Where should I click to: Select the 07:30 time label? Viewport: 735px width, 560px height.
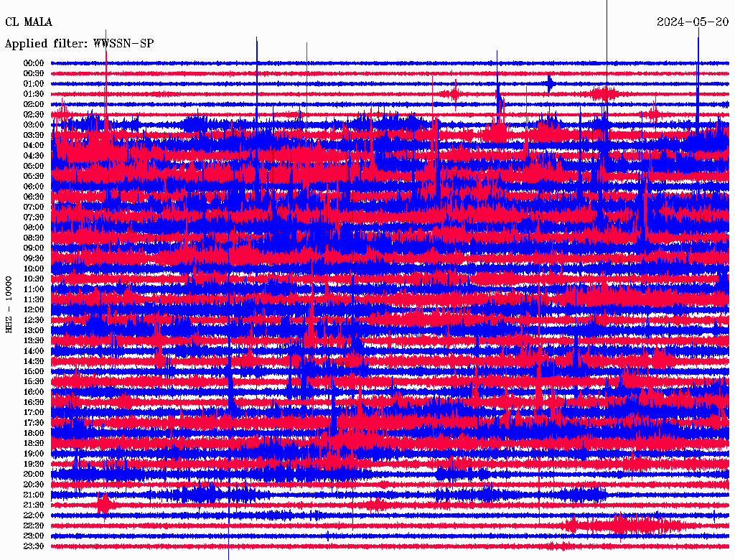coord(34,217)
